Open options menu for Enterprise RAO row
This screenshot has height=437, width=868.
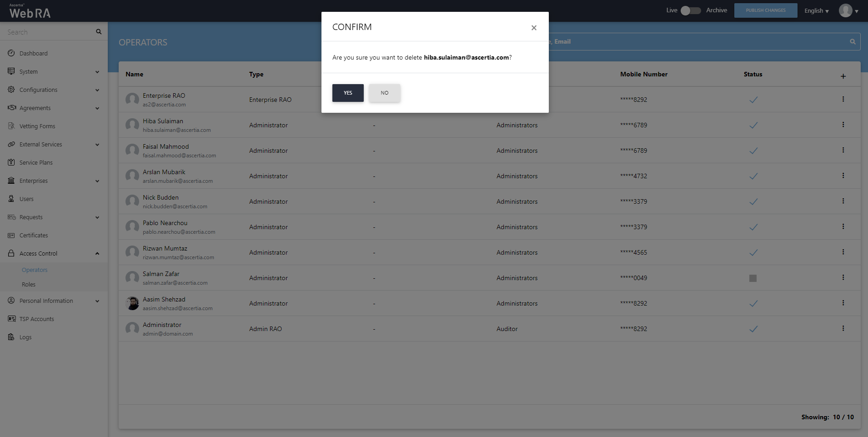(x=843, y=99)
